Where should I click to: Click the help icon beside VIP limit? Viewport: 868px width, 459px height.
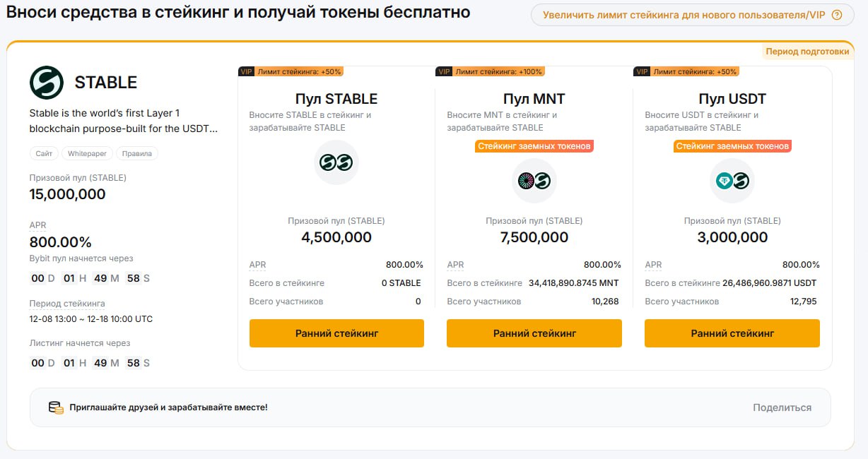pos(838,15)
